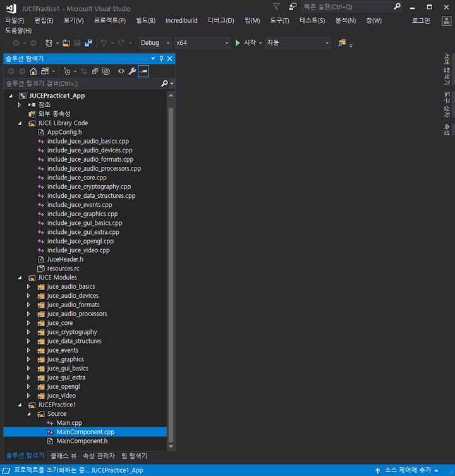Open the x64 platform dropdown
455x476 pixels.
click(x=202, y=43)
